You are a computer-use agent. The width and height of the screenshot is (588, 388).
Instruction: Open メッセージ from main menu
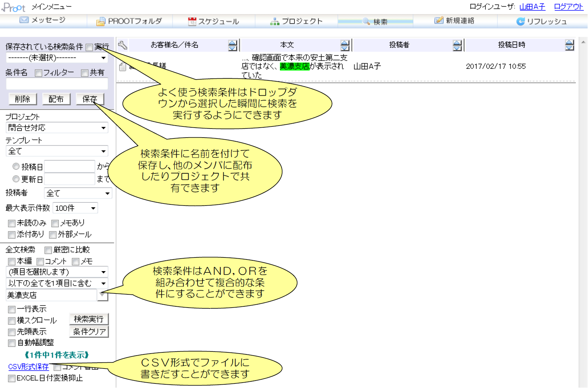click(x=43, y=20)
